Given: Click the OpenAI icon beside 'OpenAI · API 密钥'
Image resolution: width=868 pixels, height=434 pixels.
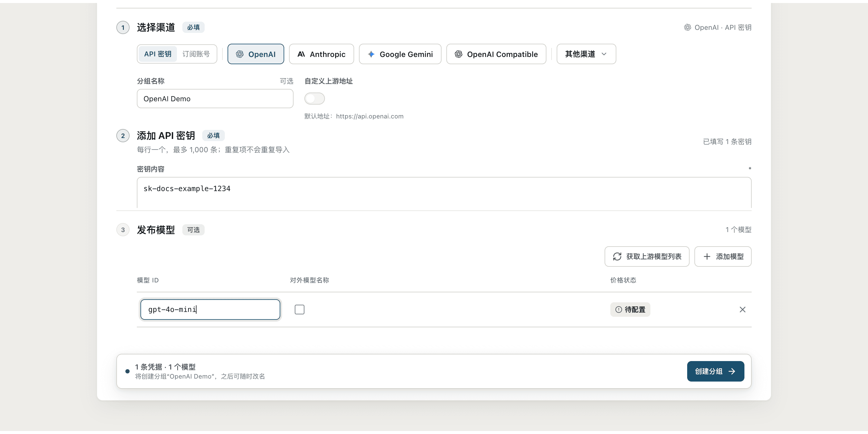Looking at the screenshot, I should [x=687, y=27].
